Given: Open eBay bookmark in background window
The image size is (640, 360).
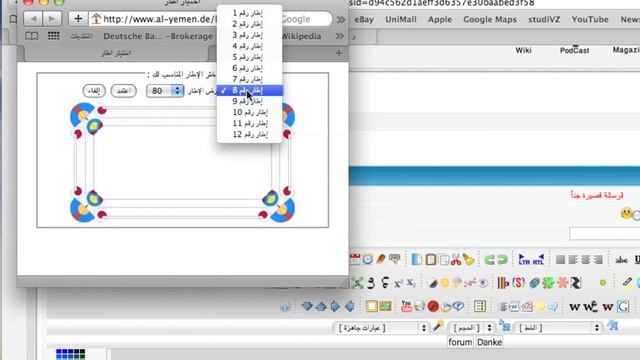Looking at the screenshot, I should [x=364, y=20].
